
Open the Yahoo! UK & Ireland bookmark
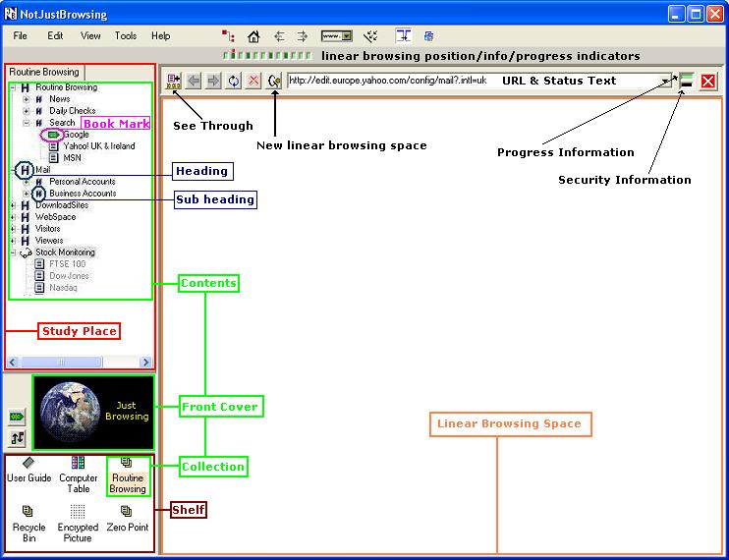pos(99,146)
